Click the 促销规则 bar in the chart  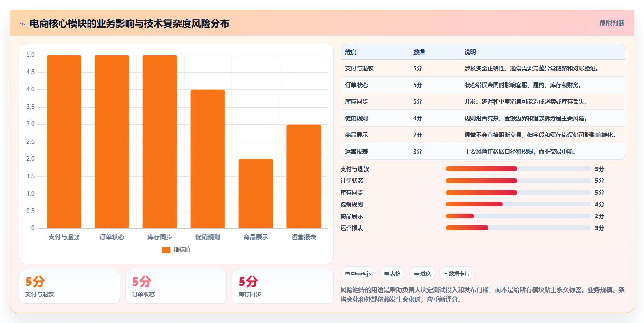click(x=208, y=159)
